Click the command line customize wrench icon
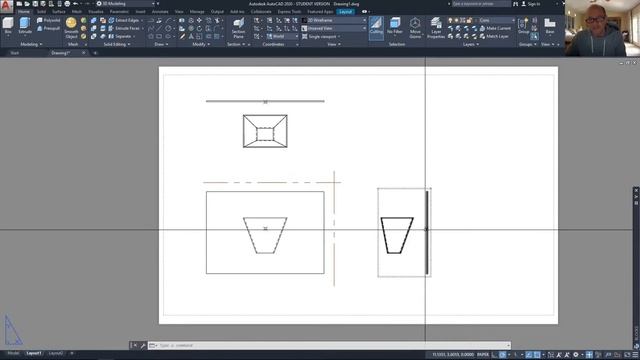Image resolution: width=640 pixels, height=360 pixels. pyautogui.click(x=143, y=345)
